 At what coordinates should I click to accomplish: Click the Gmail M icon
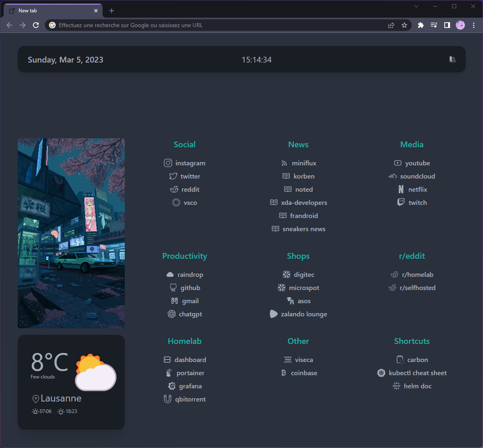click(175, 301)
